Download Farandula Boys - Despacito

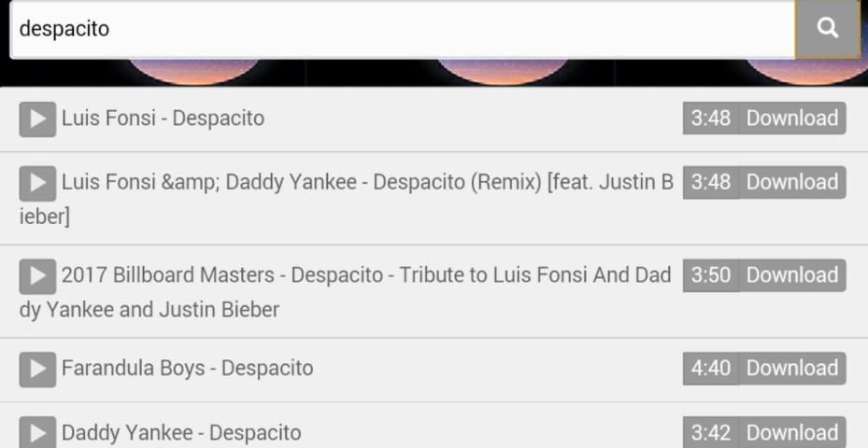(792, 368)
